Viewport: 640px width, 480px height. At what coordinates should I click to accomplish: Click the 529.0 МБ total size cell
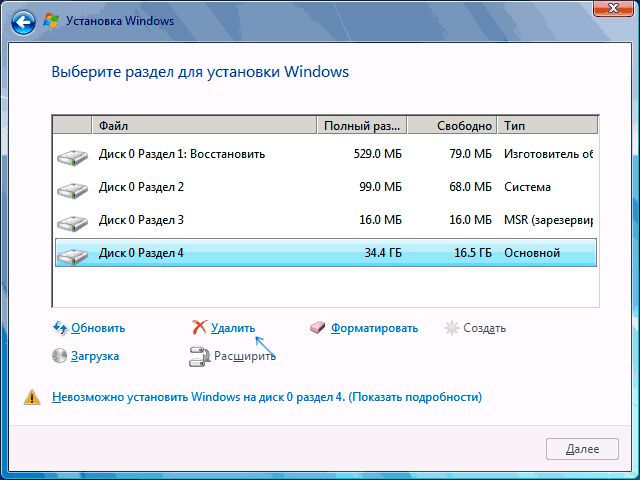[x=378, y=154]
